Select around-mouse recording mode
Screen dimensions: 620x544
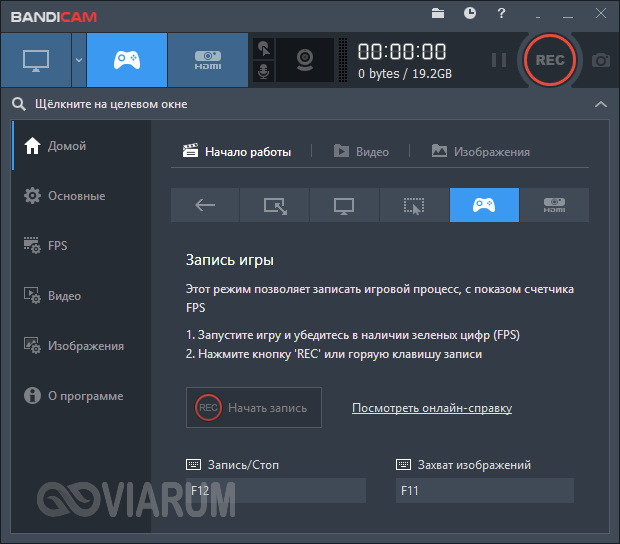click(414, 205)
